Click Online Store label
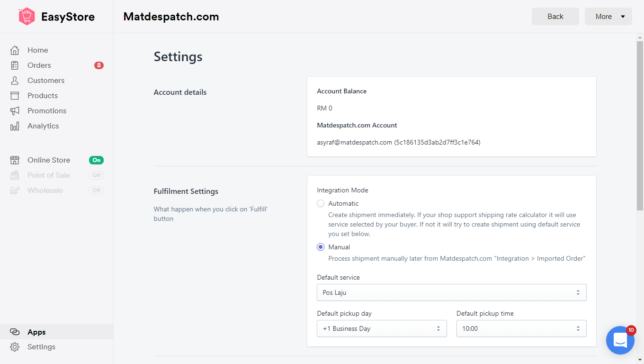644x364 pixels. 49,160
